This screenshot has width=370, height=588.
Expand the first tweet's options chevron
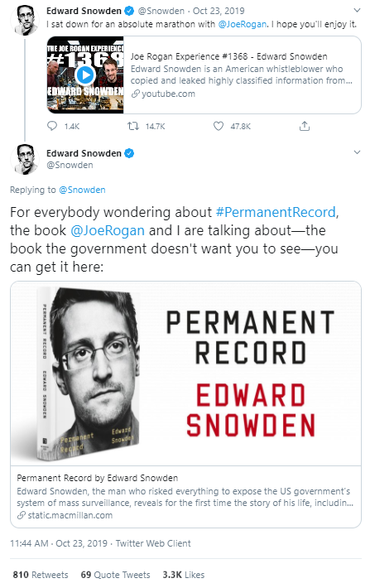(x=357, y=10)
